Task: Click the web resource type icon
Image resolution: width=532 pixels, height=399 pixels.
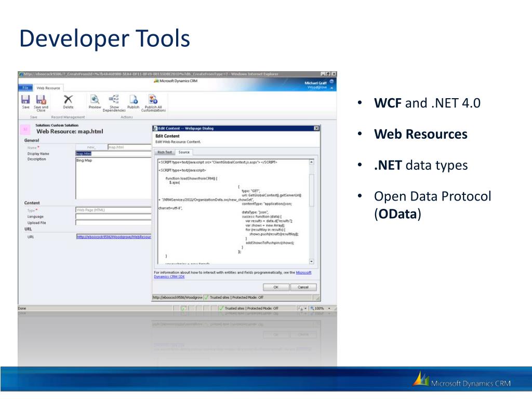Action: [x=25, y=129]
